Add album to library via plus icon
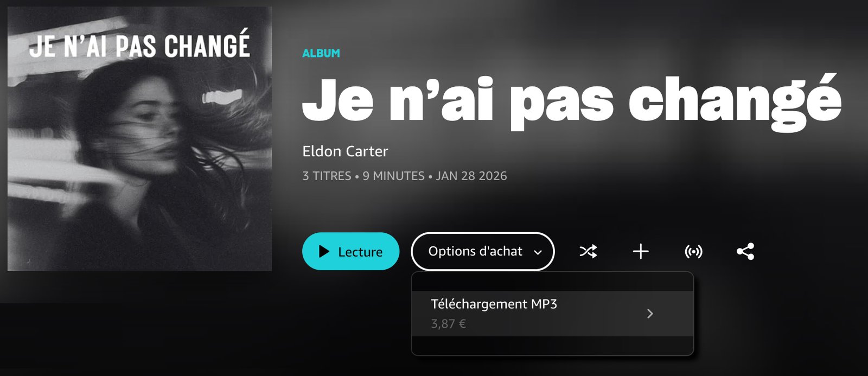The width and height of the screenshot is (868, 376). click(641, 251)
